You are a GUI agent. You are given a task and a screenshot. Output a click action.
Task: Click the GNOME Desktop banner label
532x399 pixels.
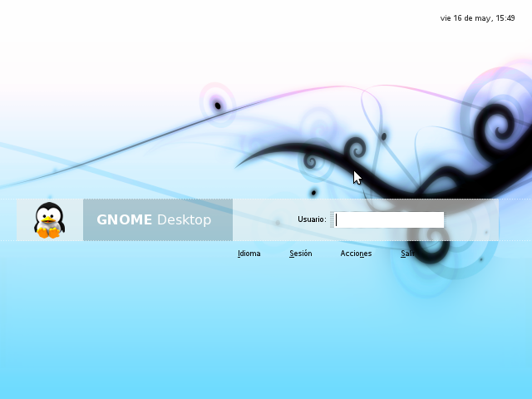(154, 219)
